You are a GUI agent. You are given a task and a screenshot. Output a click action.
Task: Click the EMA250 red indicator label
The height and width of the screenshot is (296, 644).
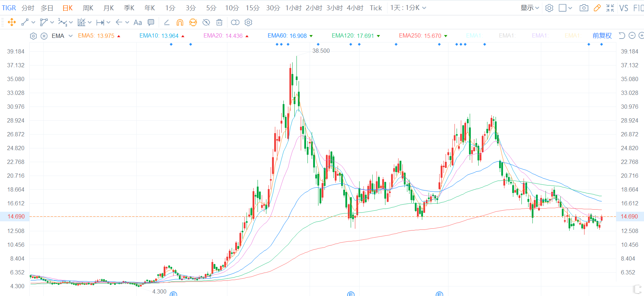[420, 36]
